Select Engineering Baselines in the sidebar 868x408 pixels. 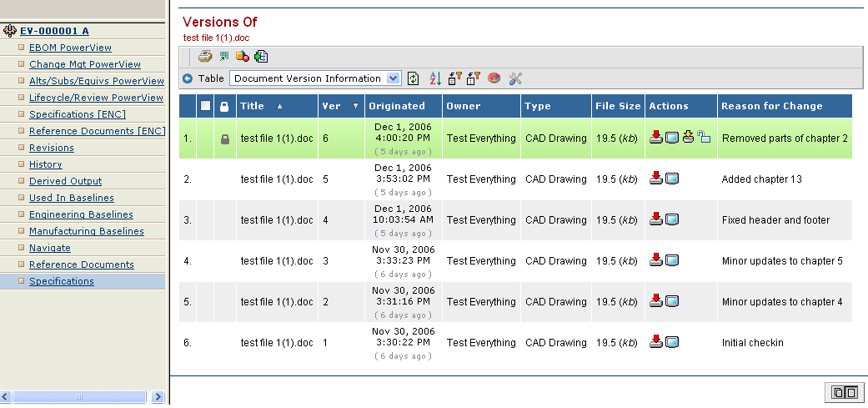81,214
